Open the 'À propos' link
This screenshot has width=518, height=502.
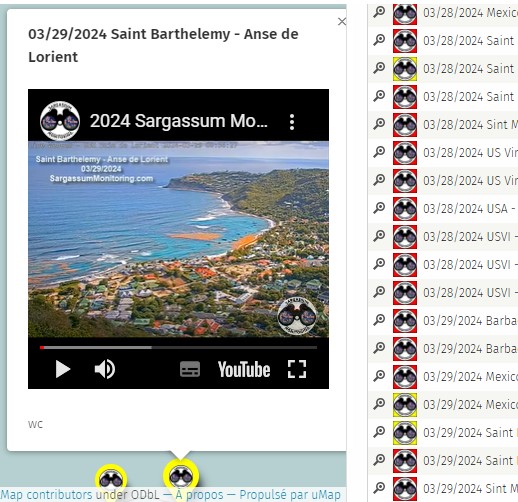tap(200, 495)
